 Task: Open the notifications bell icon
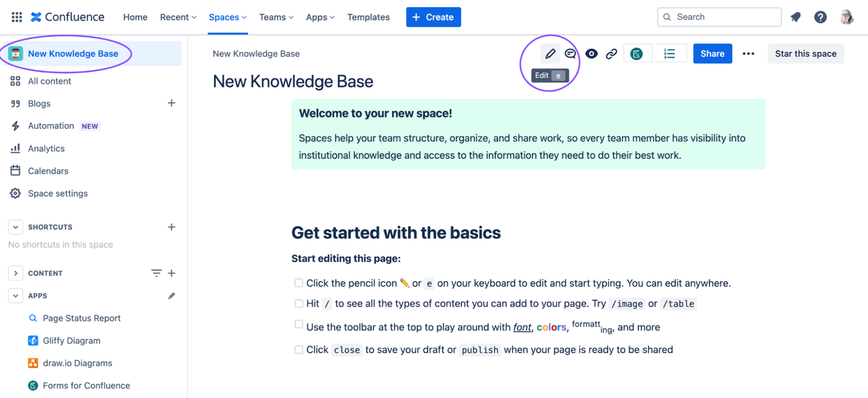[795, 17]
